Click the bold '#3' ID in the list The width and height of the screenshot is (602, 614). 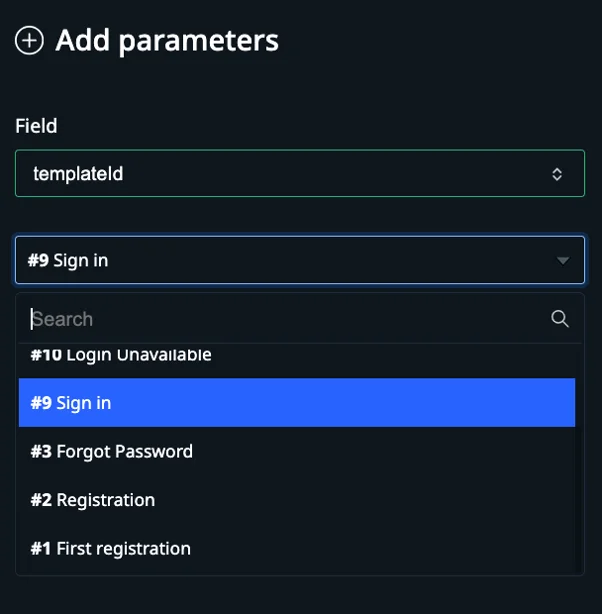pos(41,451)
